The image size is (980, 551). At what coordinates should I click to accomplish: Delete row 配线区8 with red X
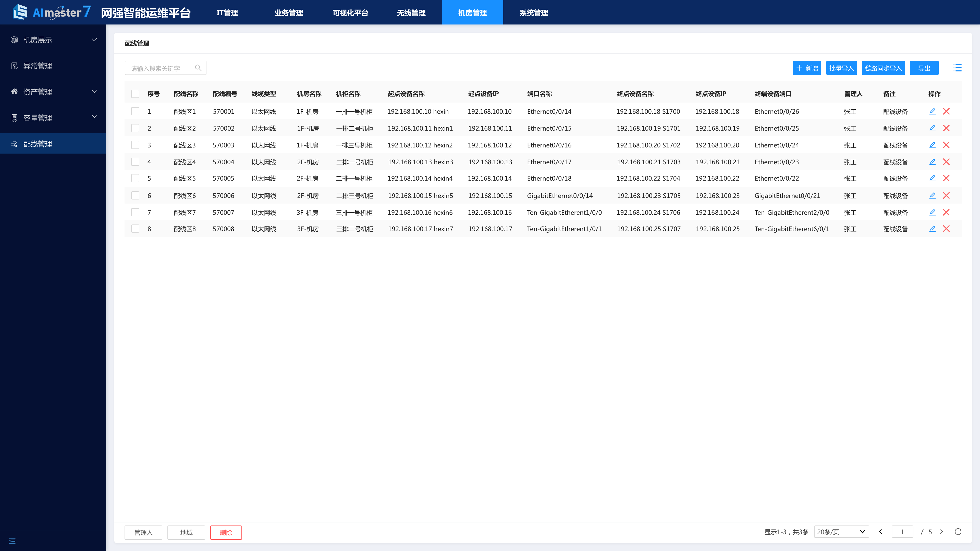(x=946, y=228)
